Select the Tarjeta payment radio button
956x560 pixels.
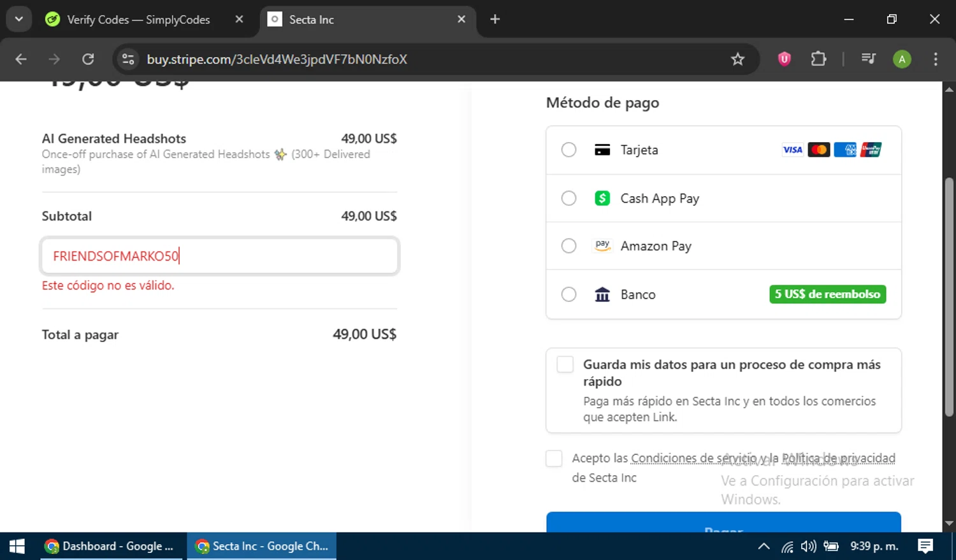click(569, 150)
